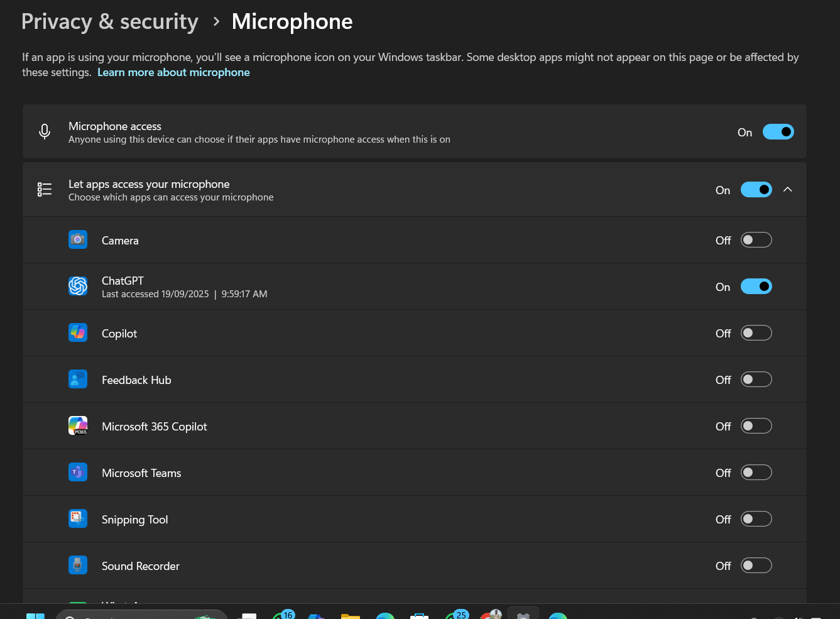Click ChatGPT Last accessed 19/09/2025 text
The image size is (840, 619).
pyautogui.click(x=185, y=294)
